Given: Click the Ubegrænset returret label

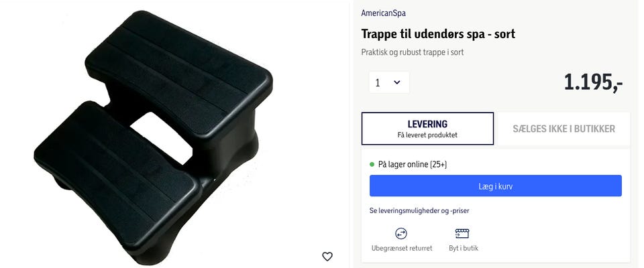Looking at the screenshot, I should (x=402, y=249).
